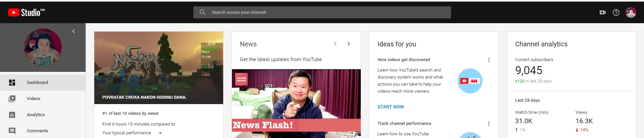Open the account avatar menu

631,12
